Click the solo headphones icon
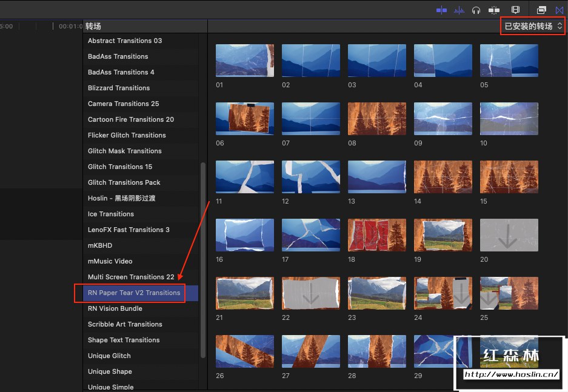 pyautogui.click(x=476, y=10)
